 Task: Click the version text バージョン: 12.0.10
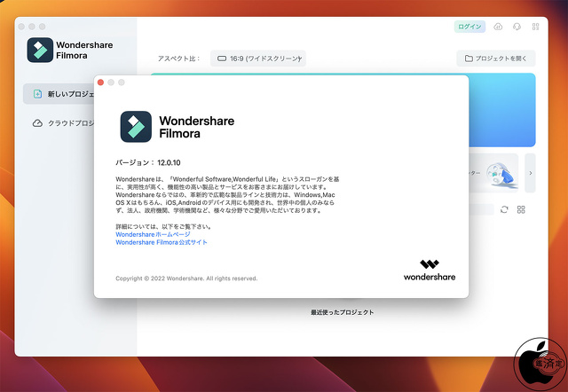(148, 162)
